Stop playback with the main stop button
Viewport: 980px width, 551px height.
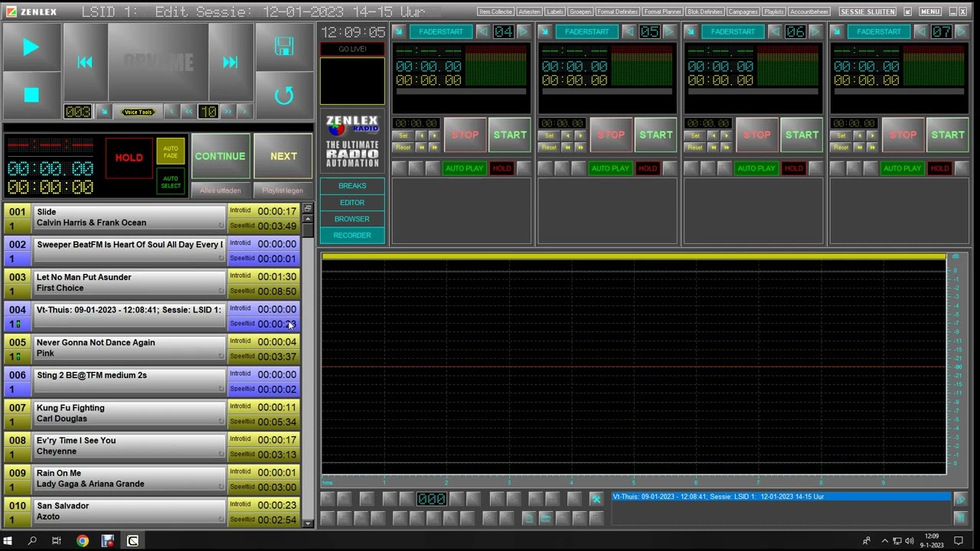click(x=31, y=95)
